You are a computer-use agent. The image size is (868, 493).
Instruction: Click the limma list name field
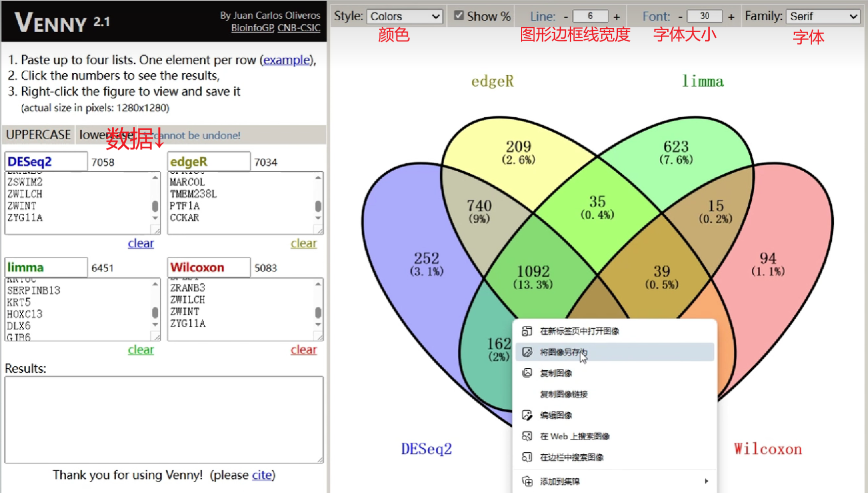click(x=46, y=267)
